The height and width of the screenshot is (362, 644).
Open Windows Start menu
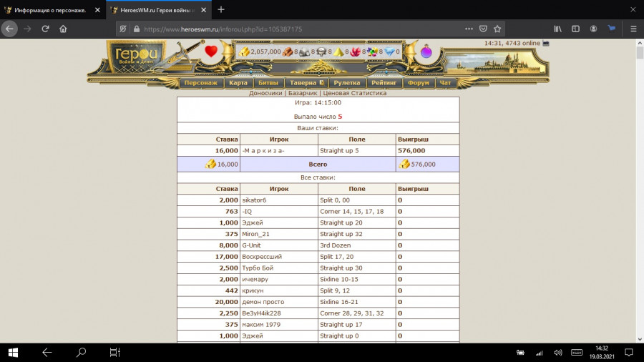point(13,352)
